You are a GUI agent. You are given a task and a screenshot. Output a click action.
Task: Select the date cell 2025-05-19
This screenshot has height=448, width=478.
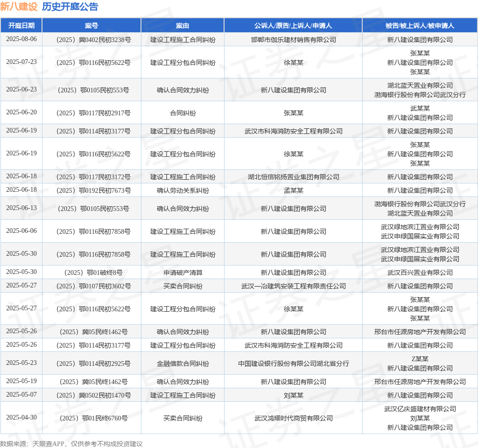coord(21,381)
